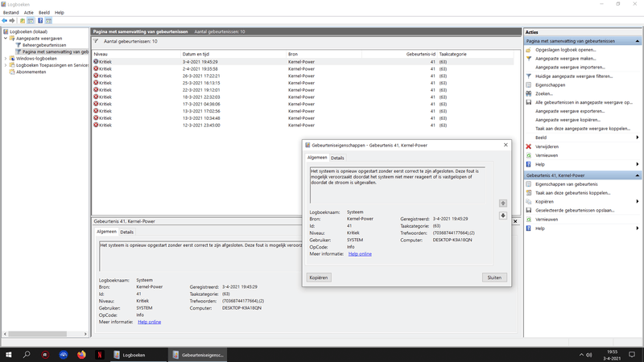Select Algemeen tab in event dialog

(x=317, y=158)
